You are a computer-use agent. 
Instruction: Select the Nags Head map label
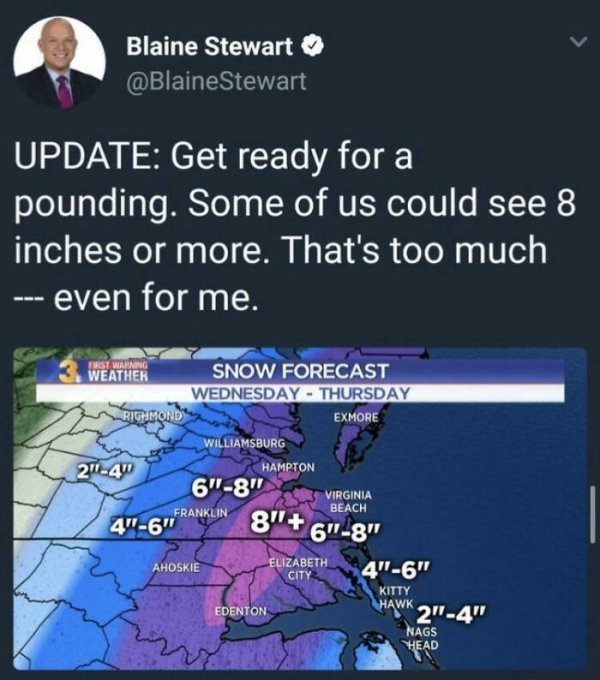pyautogui.click(x=422, y=638)
